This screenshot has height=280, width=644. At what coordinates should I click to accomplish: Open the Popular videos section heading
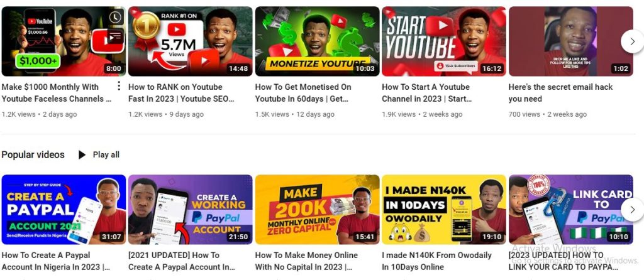pos(33,154)
